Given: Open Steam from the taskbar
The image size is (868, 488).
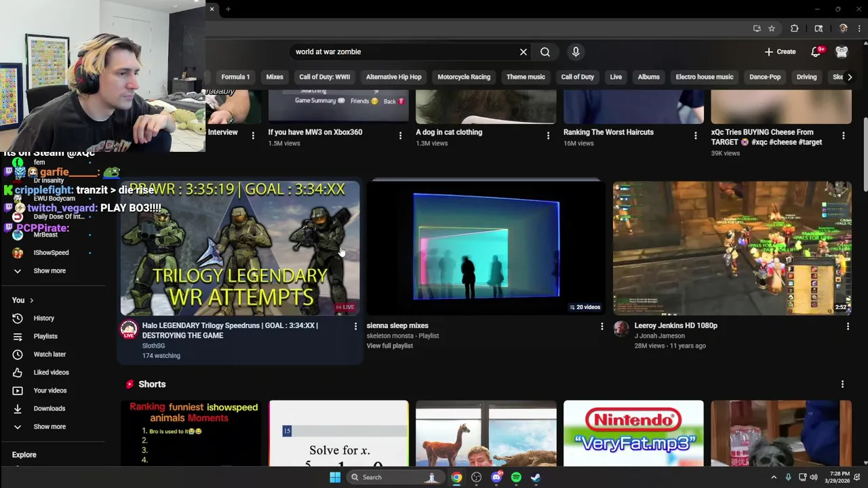Looking at the screenshot, I should click(536, 477).
